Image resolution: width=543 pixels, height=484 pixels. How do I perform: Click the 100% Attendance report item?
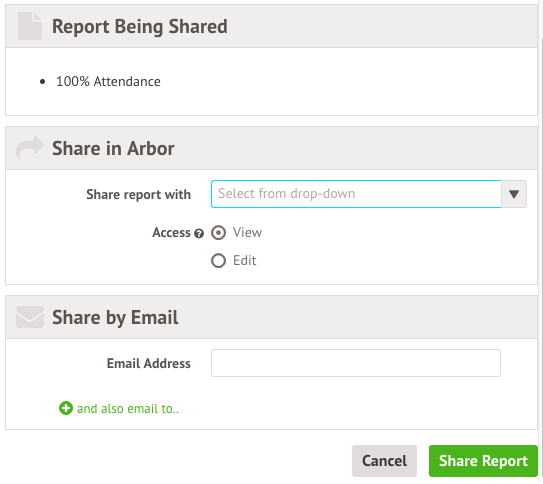[108, 82]
